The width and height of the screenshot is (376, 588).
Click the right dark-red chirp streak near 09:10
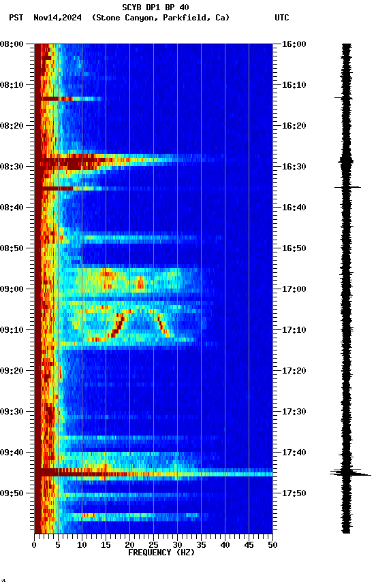[163, 325]
